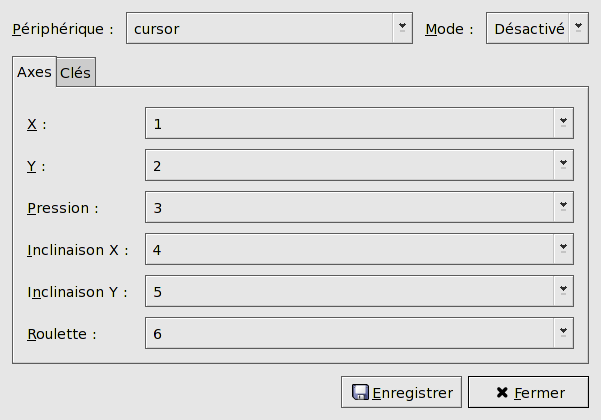Image resolution: width=601 pixels, height=420 pixels.
Task: Click the Pression field showing 3
Action: tap(350, 207)
